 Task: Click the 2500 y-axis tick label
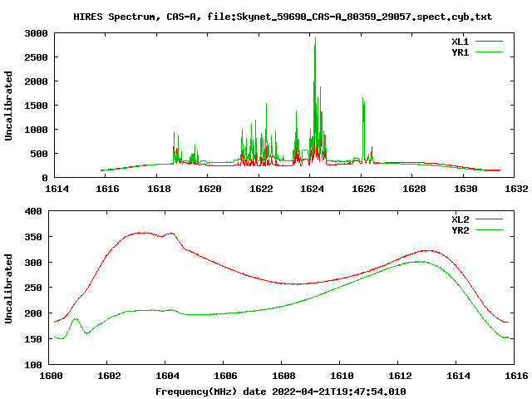click(36, 57)
